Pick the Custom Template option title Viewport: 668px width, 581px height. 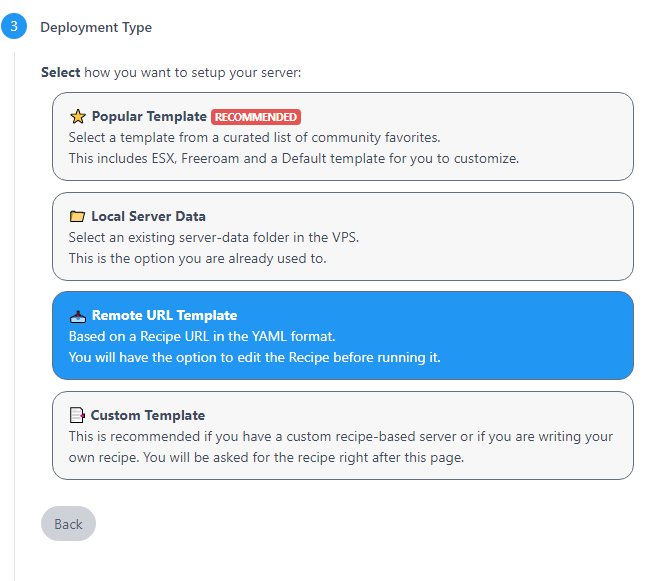tap(148, 415)
